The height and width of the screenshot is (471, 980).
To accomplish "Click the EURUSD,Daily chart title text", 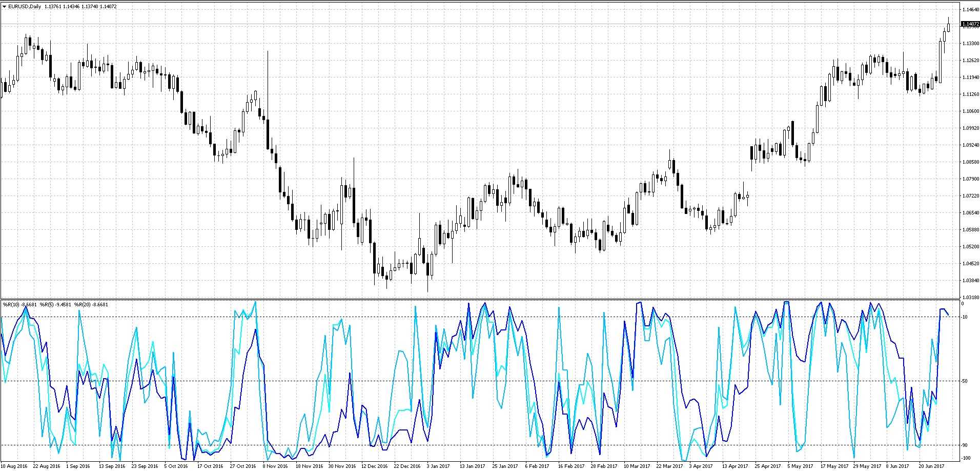I will point(25,7).
